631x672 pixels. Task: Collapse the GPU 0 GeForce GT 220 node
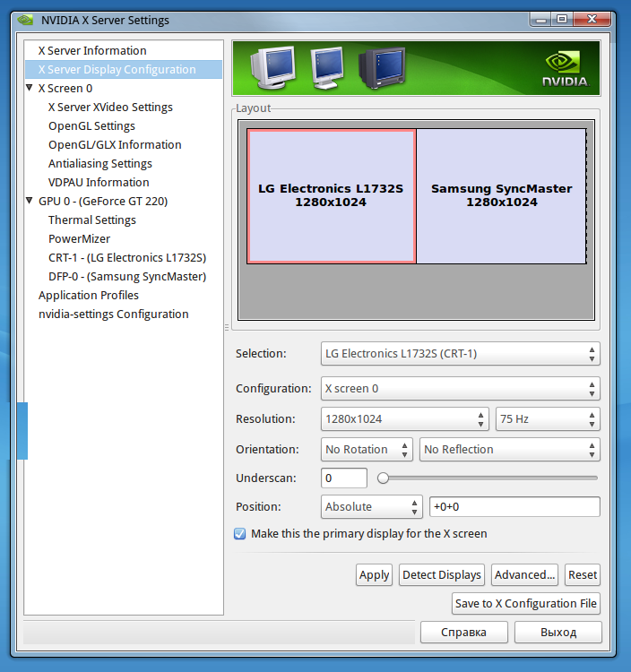[x=30, y=201]
